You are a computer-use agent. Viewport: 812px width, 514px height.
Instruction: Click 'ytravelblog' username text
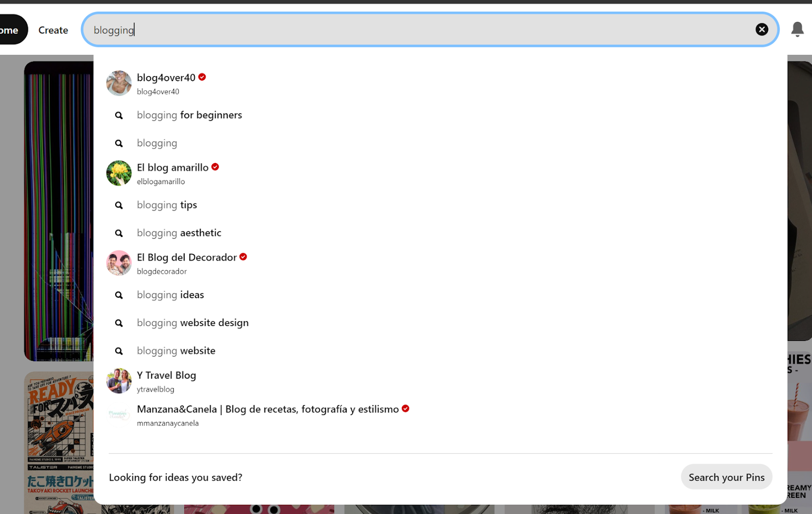(x=155, y=389)
